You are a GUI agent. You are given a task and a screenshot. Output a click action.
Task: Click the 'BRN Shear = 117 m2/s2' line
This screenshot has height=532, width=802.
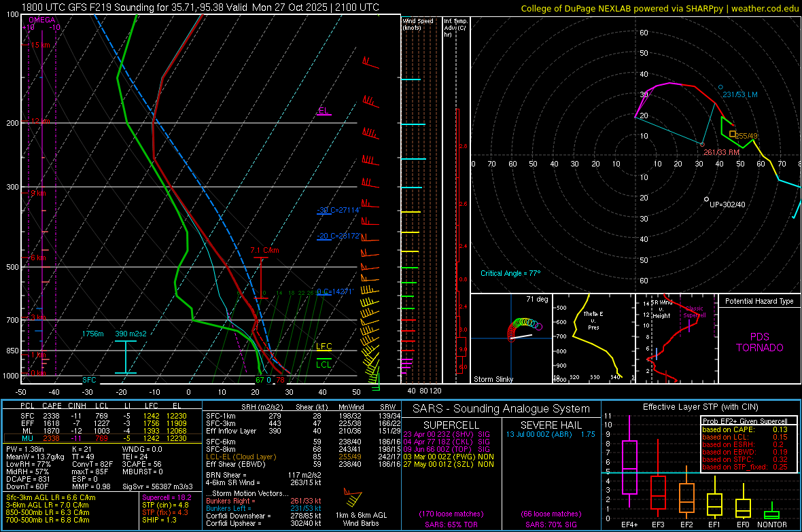tap(263, 475)
